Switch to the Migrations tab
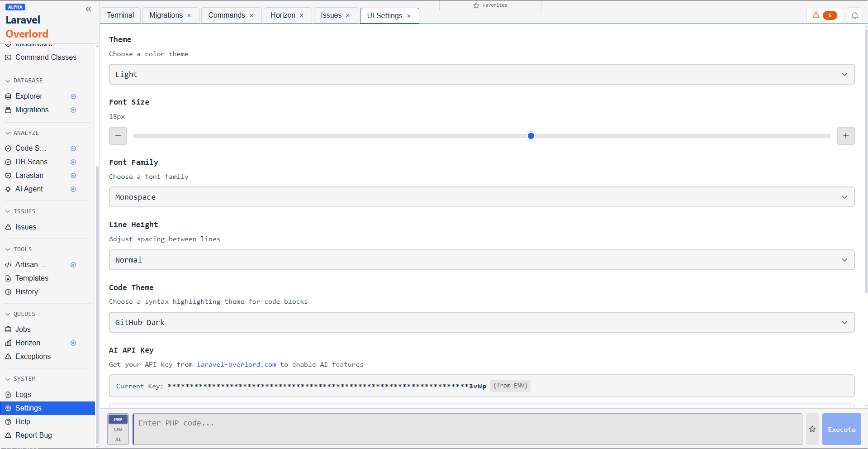Image resolution: width=868 pixels, height=449 pixels. [x=166, y=15]
